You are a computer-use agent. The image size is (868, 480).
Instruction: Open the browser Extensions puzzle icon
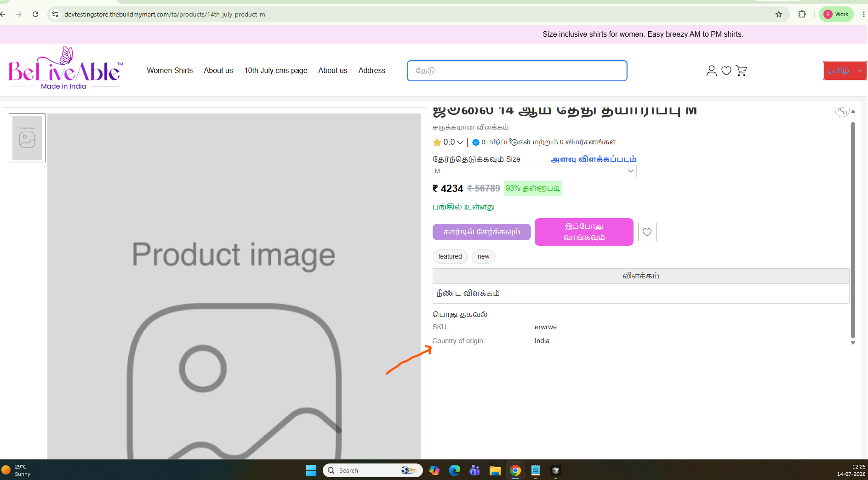[802, 14]
